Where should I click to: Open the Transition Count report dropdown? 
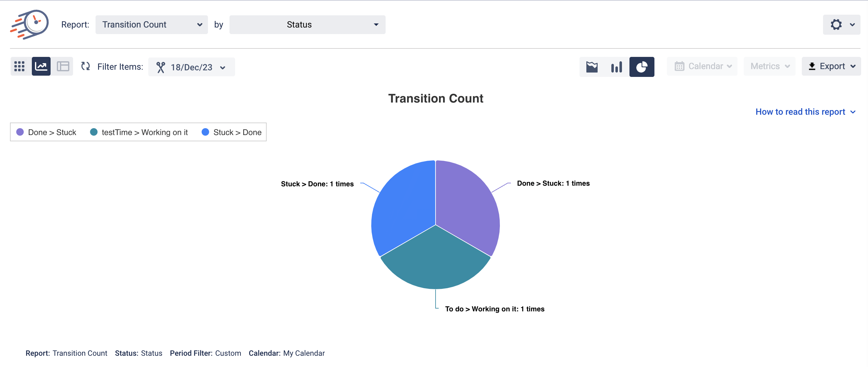tap(152, 25)
